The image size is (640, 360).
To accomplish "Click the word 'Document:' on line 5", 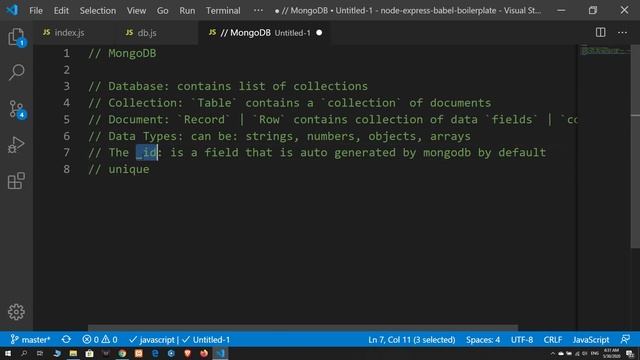I will click(x=139, y=120).
